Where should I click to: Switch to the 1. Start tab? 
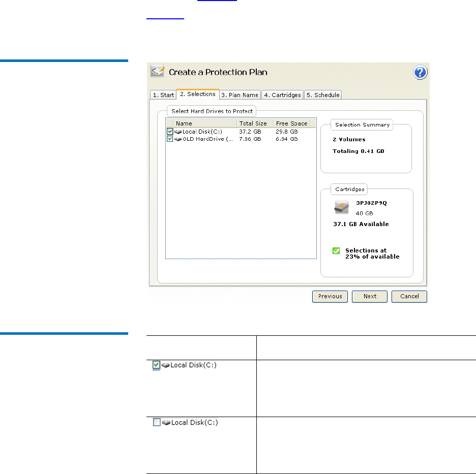163,95
